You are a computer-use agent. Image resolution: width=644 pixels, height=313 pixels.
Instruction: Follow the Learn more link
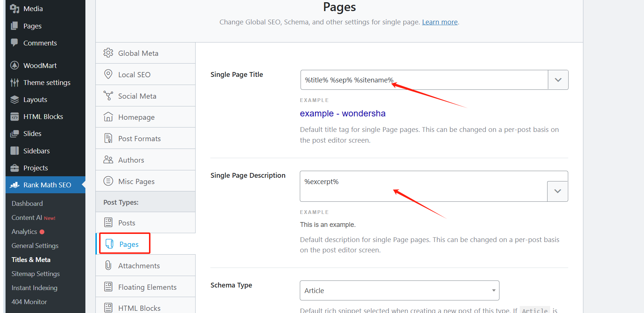(x=440, y=22)
